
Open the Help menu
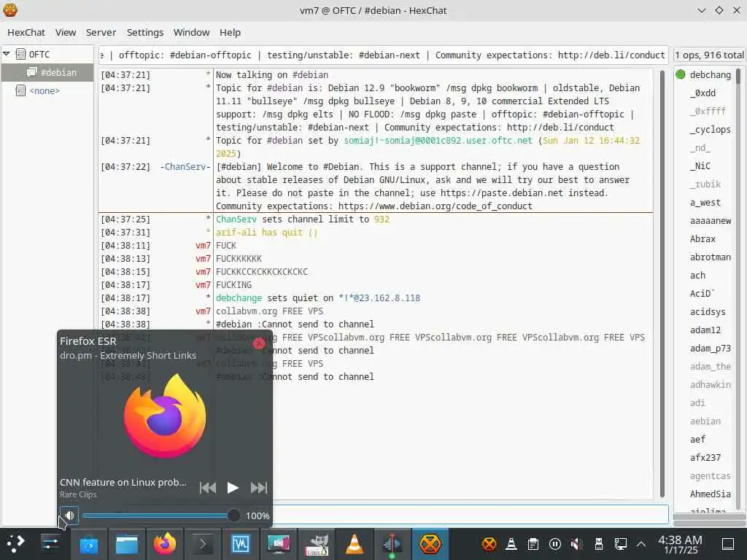230,32
